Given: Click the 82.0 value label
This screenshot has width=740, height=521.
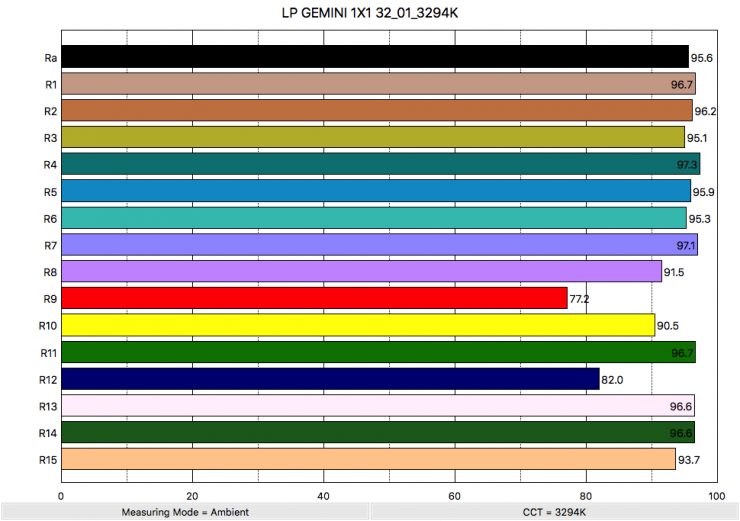Looking at the screenshot, I should [613, 380].
